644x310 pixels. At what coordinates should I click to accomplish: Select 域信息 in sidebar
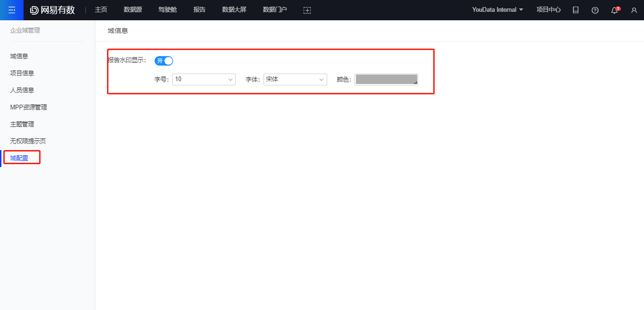[19, 56]
